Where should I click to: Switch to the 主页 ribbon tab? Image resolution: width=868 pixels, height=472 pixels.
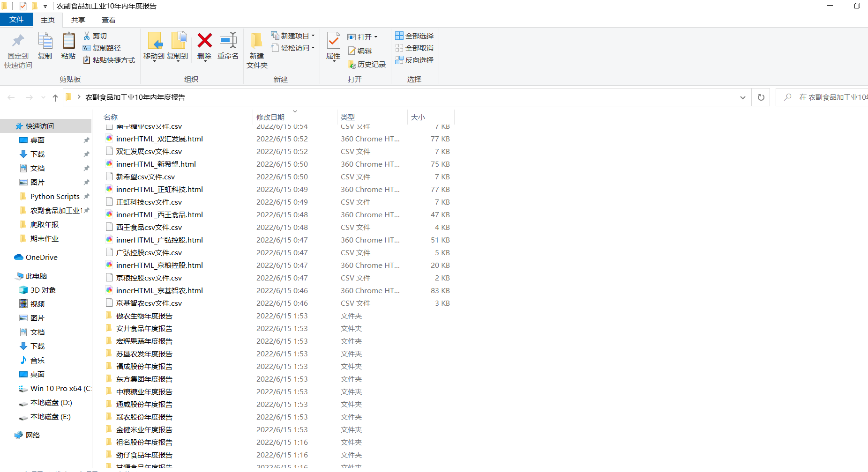point(48,20)
